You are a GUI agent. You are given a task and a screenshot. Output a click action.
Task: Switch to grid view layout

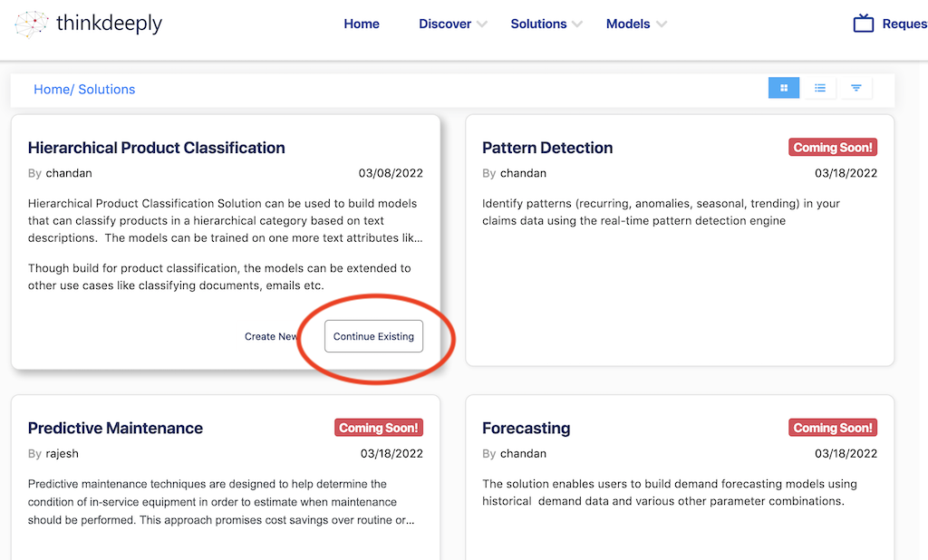point(784,88)
